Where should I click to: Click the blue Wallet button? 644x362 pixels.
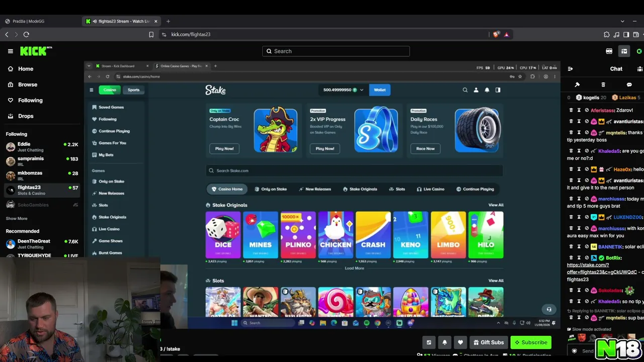coord(380,90)
